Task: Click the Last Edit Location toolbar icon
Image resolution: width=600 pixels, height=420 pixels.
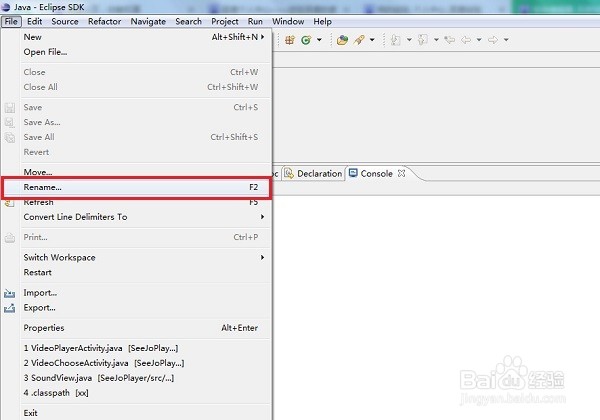Action: click(450, 39)
